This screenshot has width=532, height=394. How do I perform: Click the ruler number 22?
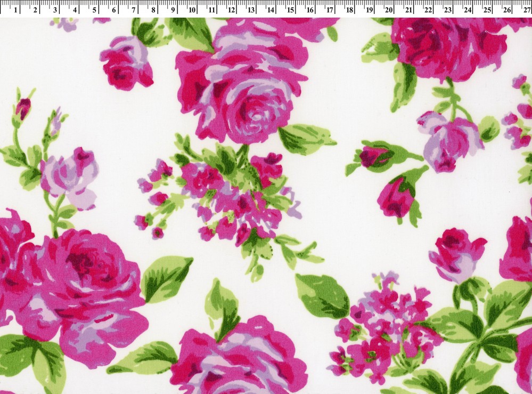[428, 10]
